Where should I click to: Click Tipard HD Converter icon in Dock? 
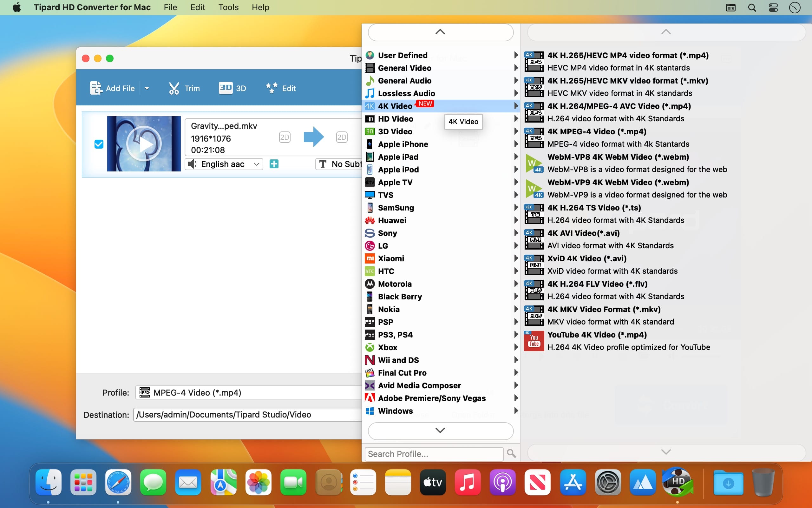pyautogui.click(x=678, y=483)
